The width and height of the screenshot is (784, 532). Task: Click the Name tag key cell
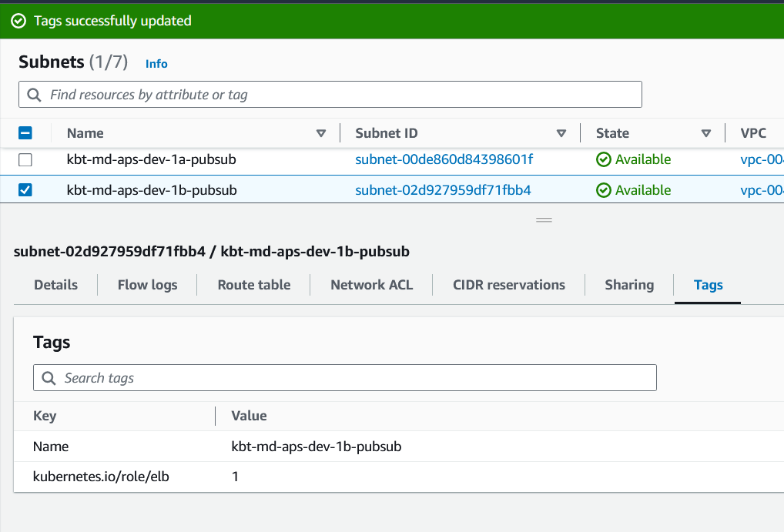coord(51,447)
